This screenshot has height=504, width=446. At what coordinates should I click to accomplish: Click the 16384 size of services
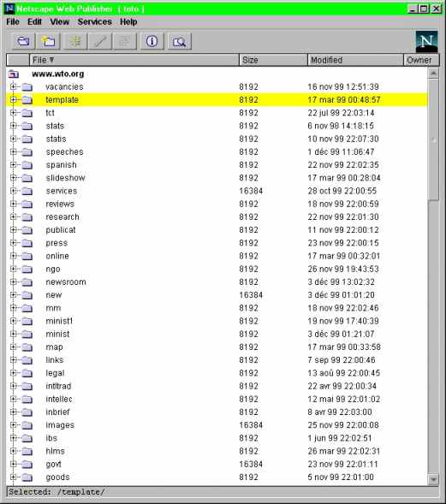tap(251, 191)
